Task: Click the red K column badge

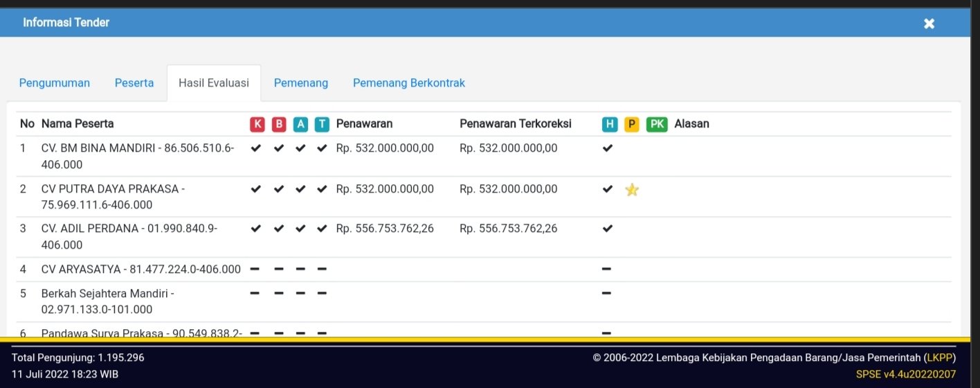Action: click(257, 124)
